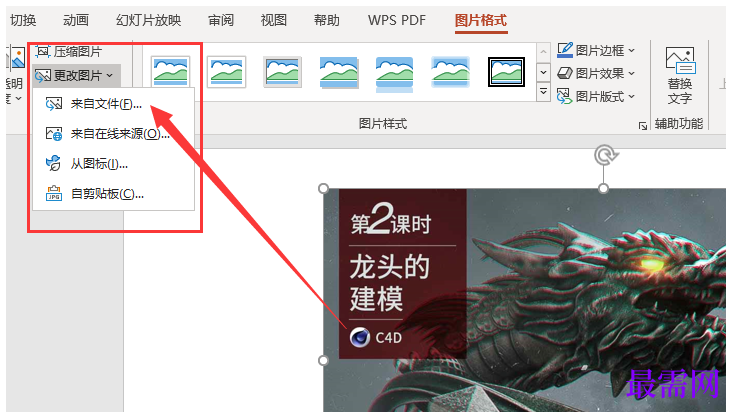Apply the fourth picture style with shadow
Viewport: 738px width, 415px height.
pos(339,72)
